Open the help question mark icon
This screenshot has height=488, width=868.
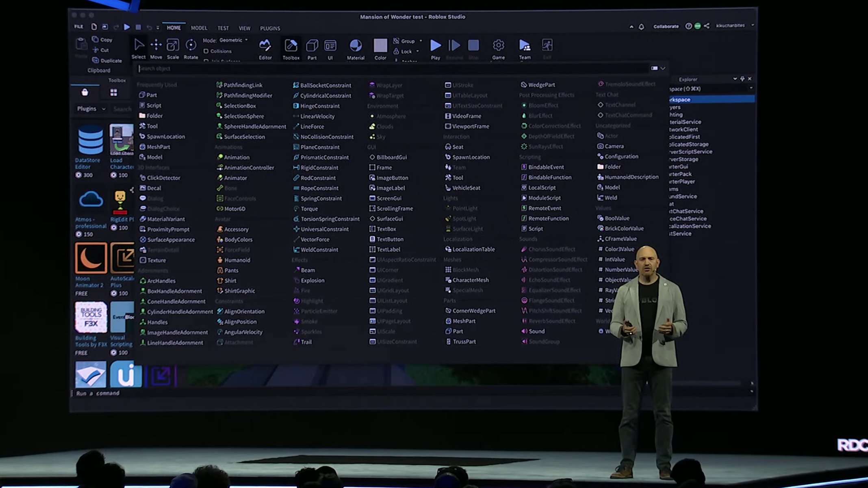(688, 26)
